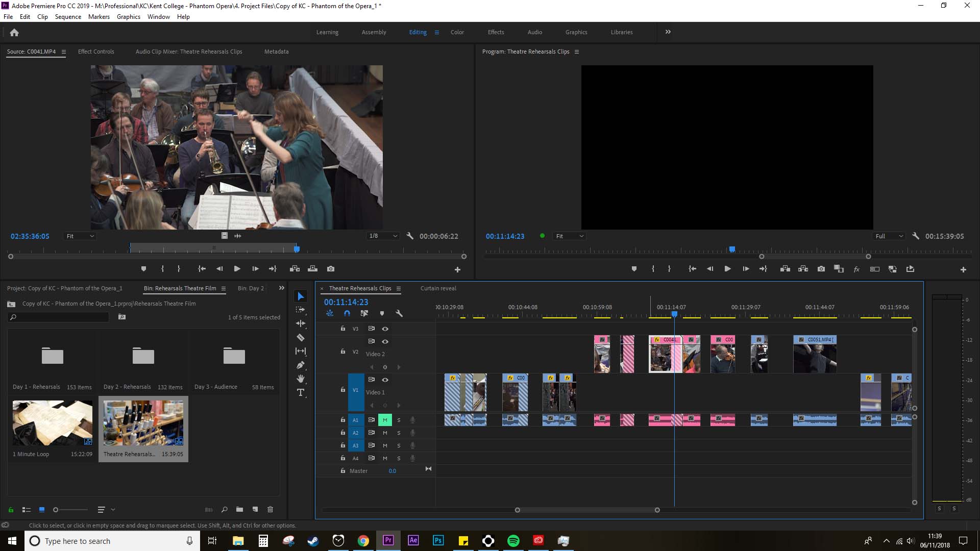This screenshot has width=980, height=551.
Task: Enable the Snap toggle in timeline
Action: pyautogui.click(x=347, y=314)
